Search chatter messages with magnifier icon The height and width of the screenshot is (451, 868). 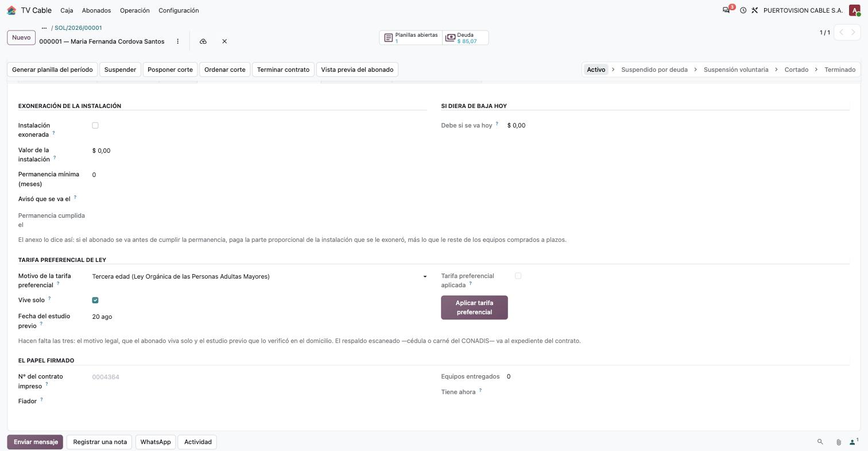820,442
